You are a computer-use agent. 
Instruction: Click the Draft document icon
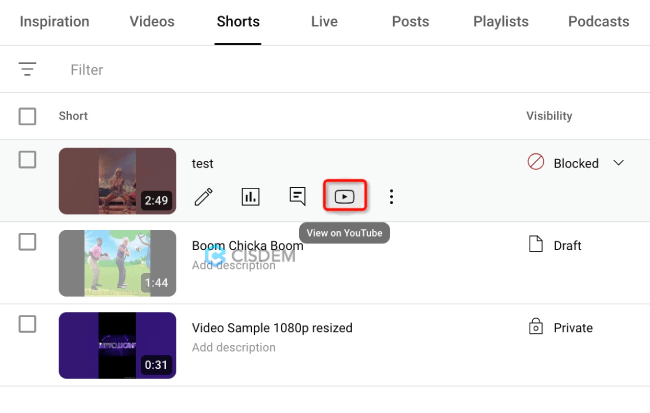(535, 245)
